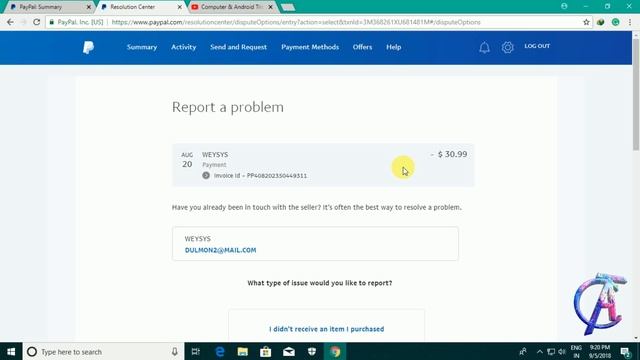Reload the page with refresh icon
Image resolution: width=640 pixels, height=360 pixels.
coord(36,22)
